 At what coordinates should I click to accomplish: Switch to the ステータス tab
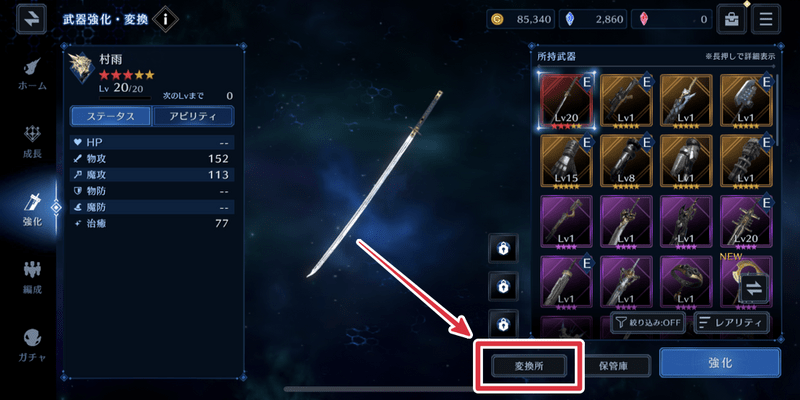pyautogui.click(x=111, y=116)
